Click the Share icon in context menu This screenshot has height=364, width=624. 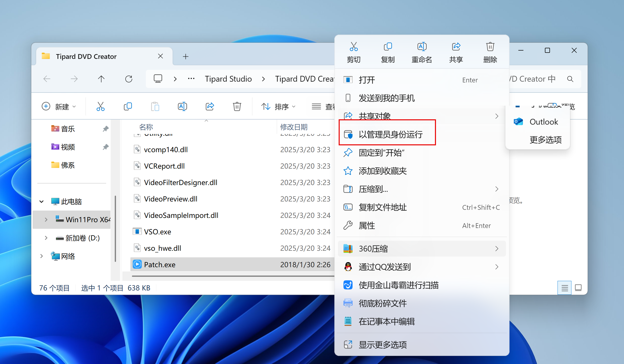point(456,47)
